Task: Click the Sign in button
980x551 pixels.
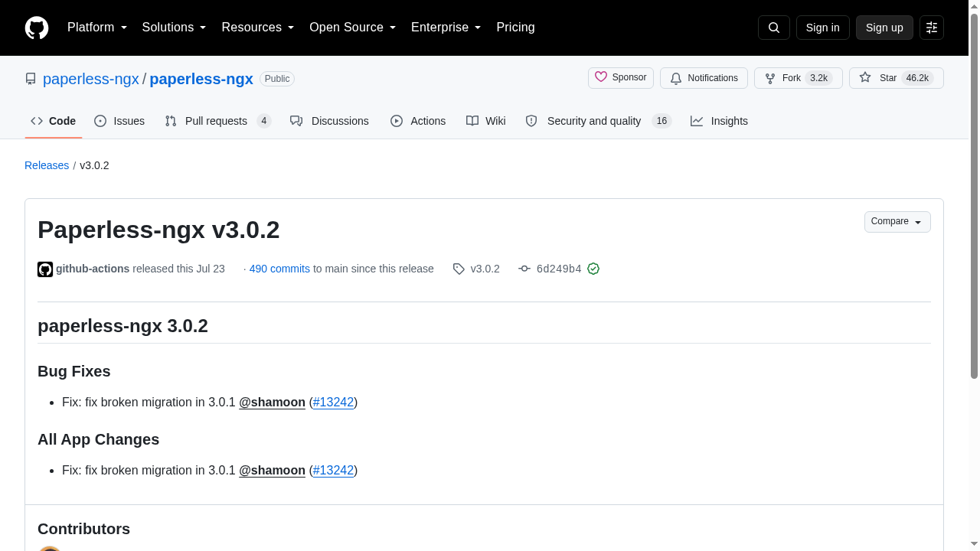Action: [x=823, y=28]
